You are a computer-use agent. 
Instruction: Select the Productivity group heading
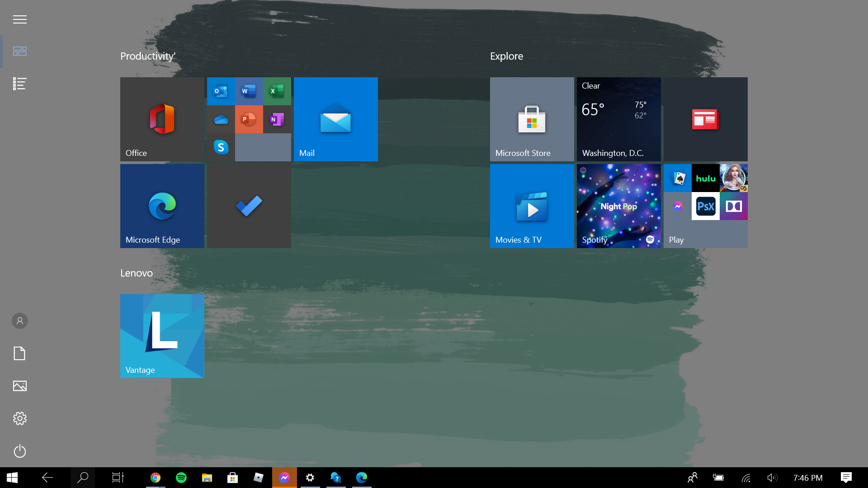tap(148, 56)
